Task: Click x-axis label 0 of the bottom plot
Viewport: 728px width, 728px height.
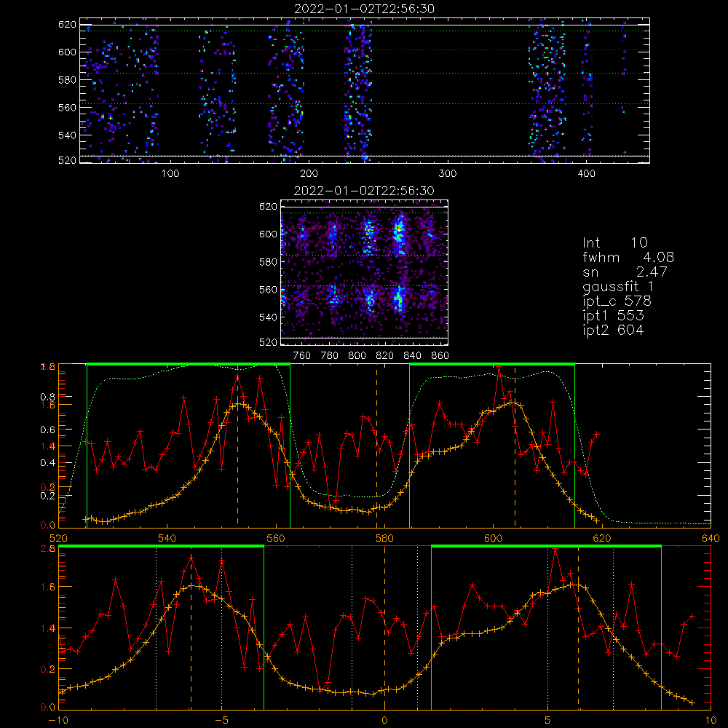Action: point(384,721)
